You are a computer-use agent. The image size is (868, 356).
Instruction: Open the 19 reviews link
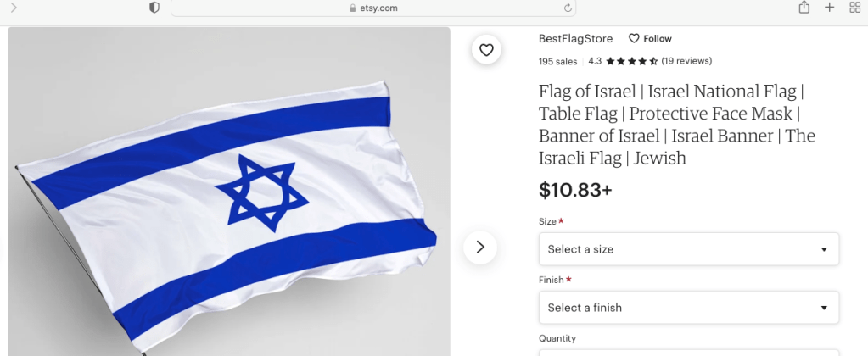point(686,61)
